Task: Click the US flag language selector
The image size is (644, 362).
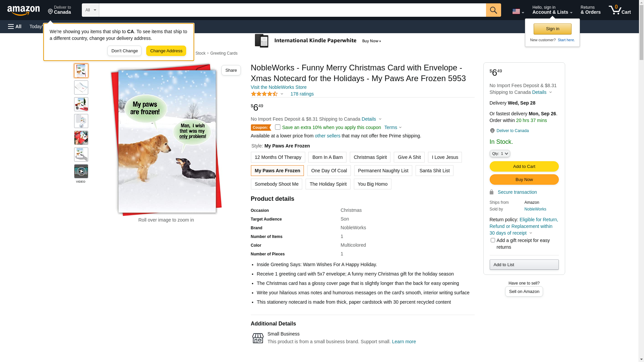Action: (x=518, y=11)
